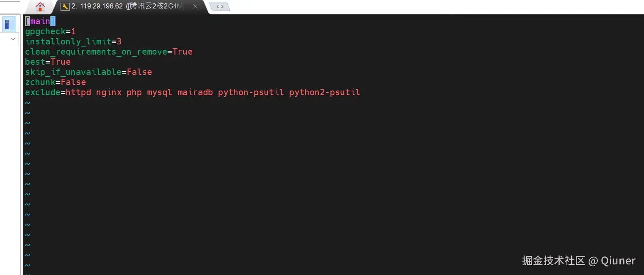This screenshot has width=644, height=275.
Task: Click the installonly_limit=3 value
Action: coord(119,41)
